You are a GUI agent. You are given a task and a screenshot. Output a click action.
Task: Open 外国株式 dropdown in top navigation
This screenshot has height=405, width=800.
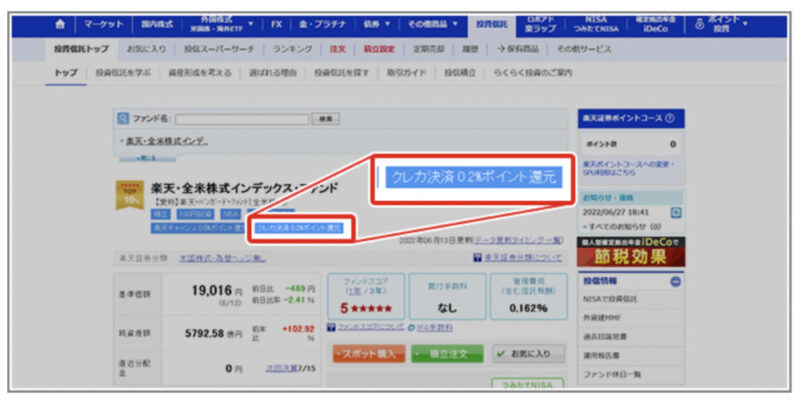(x=221, y=24)
